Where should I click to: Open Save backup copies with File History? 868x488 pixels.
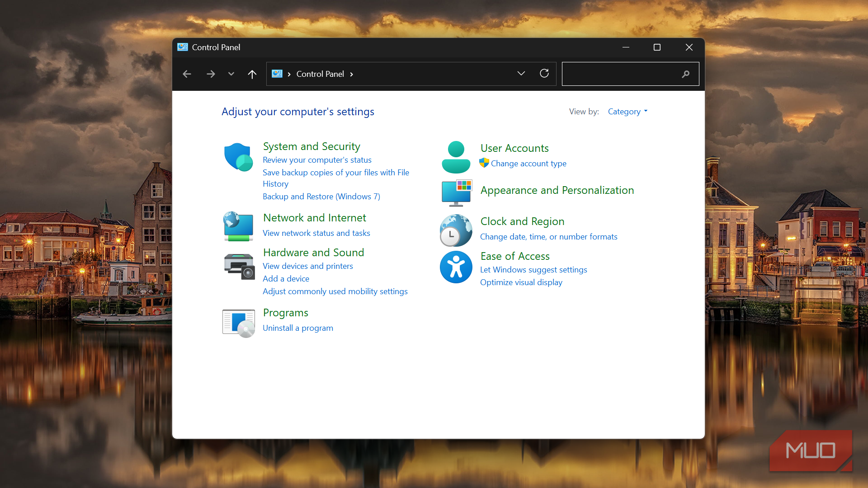(x=336, y=178)
